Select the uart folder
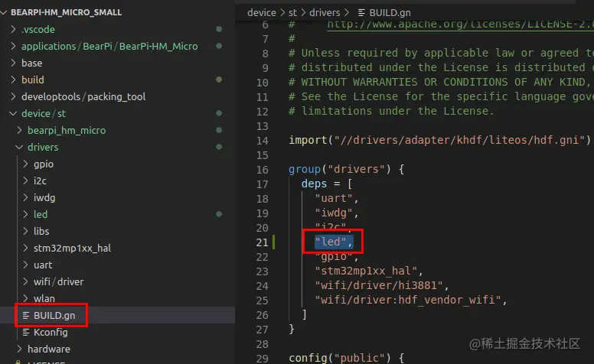 [43, 265]
